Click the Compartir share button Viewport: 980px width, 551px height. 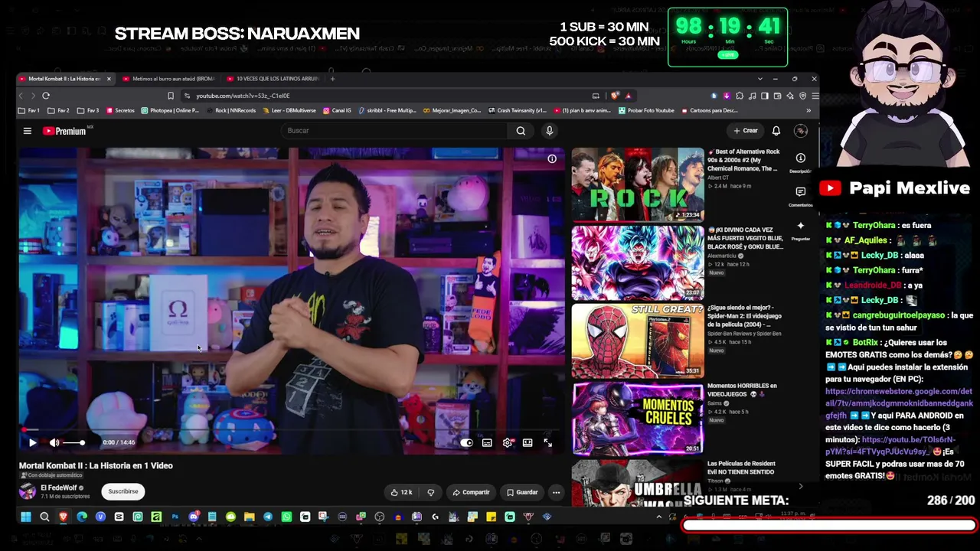pos(471,492)
